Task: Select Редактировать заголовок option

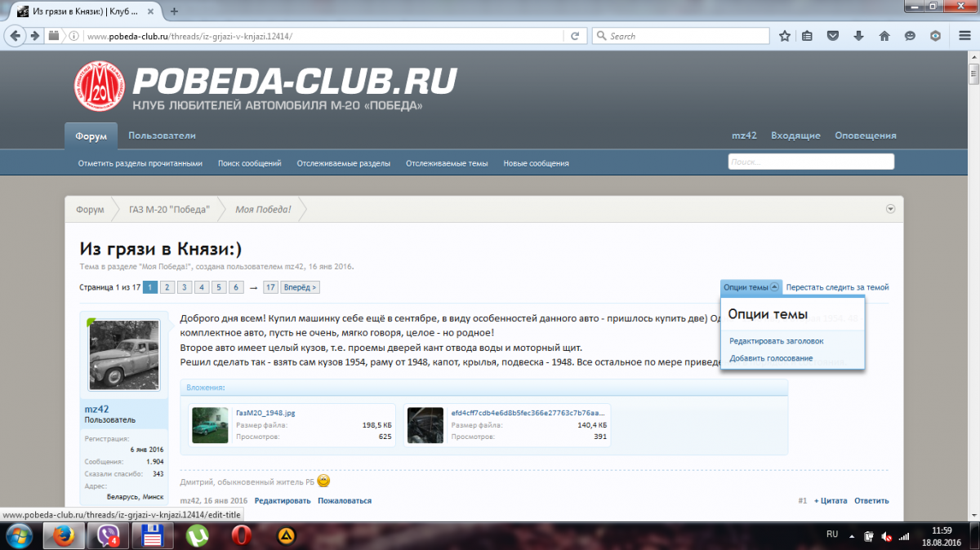Action: (777, 340)
